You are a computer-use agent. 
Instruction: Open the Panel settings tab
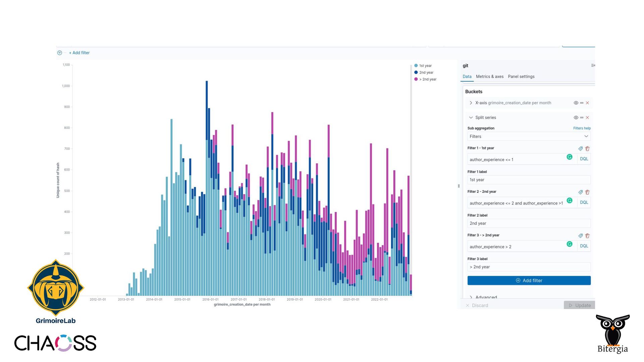point(521,76)
